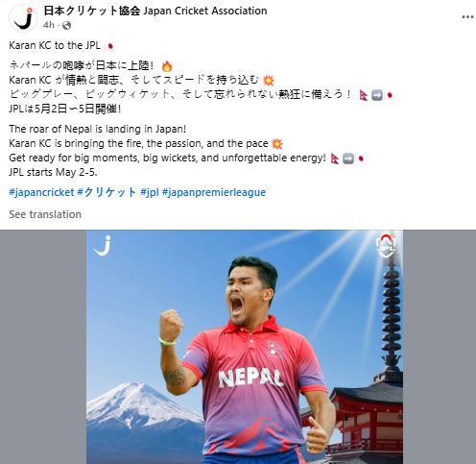Click the Japan flag emoji after JPL
This screenshot has width=476, height=464.
click(x=109, y=46)
